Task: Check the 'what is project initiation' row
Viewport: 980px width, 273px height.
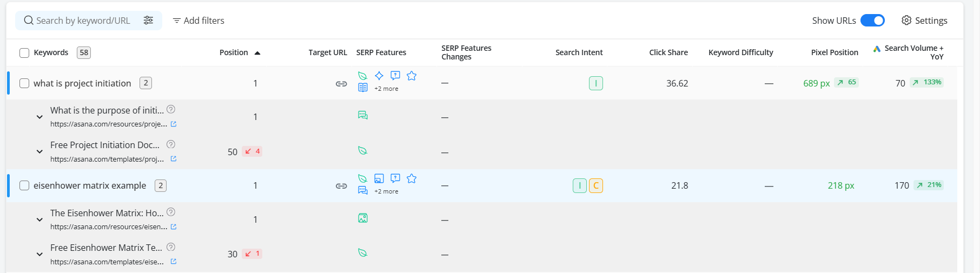Action: click(24, 83)
